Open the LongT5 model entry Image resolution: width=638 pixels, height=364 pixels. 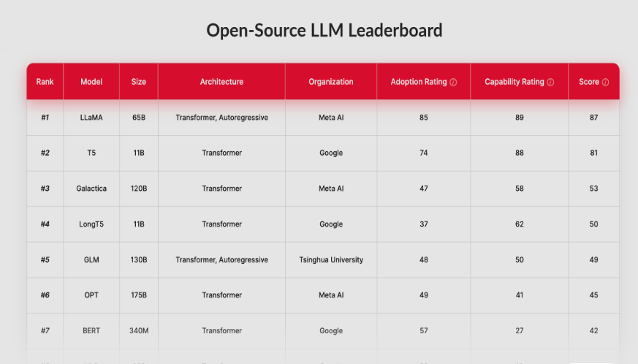click(91, 224)
